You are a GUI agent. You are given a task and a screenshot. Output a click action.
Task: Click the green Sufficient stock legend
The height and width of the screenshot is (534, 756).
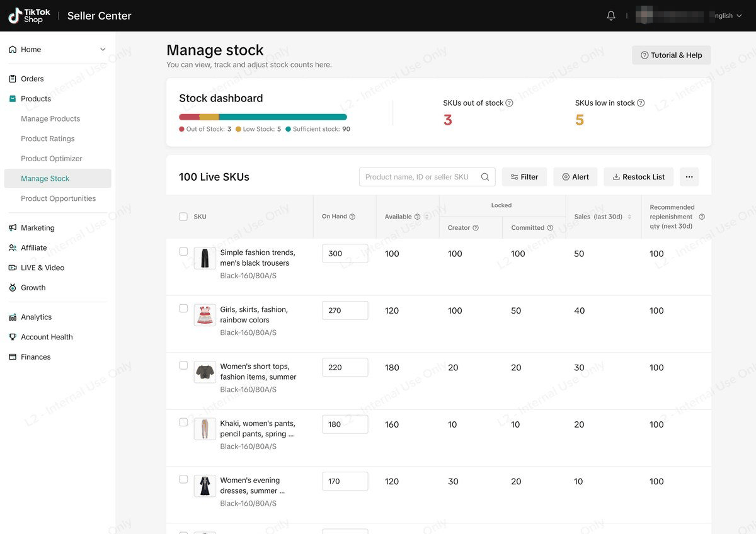click(318, 129)
